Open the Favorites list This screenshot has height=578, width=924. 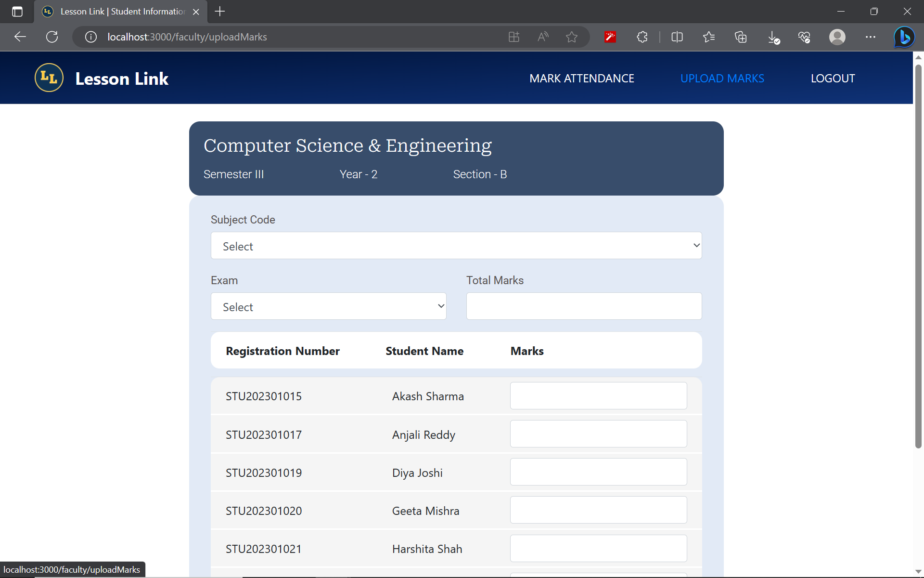[708, 37]
